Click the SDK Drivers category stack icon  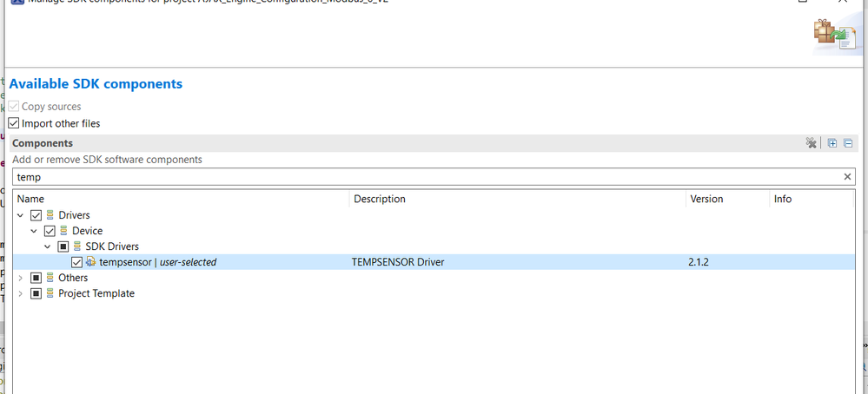77,246
